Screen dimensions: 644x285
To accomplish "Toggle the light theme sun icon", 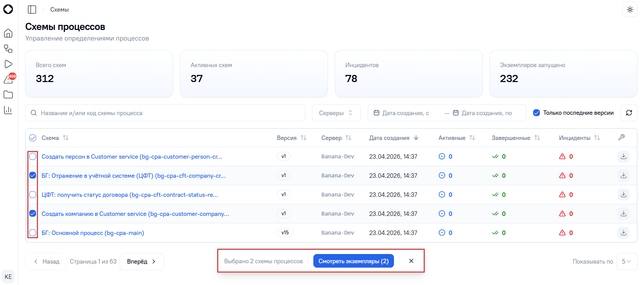I will (x=630, y=10).
